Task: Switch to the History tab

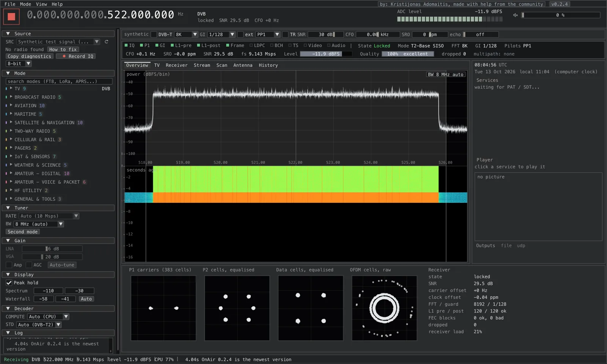Action: (x=268, y=65)
